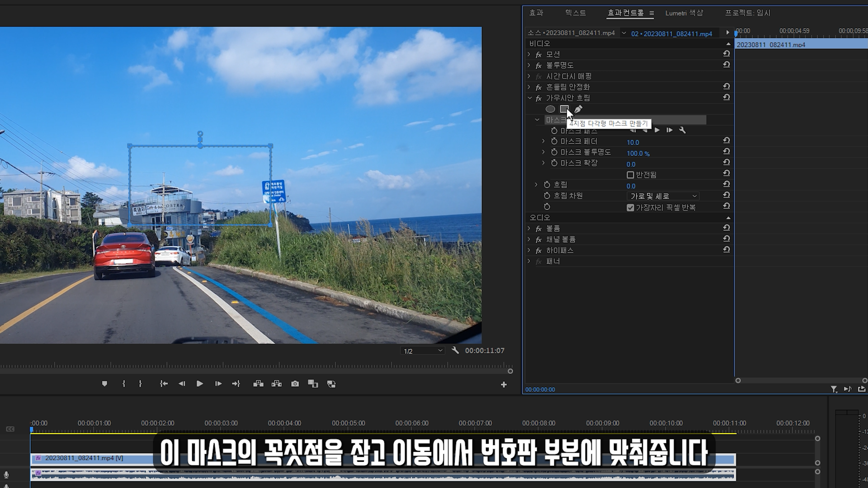Open the monitor settings wrench icon
Viewport: 868px width, 488px height.
coord(455,350)
